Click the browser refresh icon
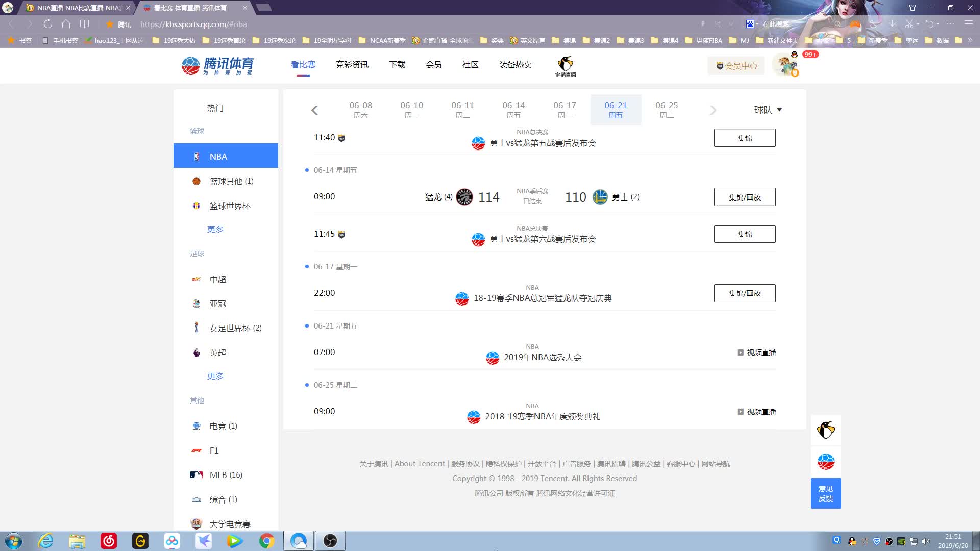 pos(48,24)
